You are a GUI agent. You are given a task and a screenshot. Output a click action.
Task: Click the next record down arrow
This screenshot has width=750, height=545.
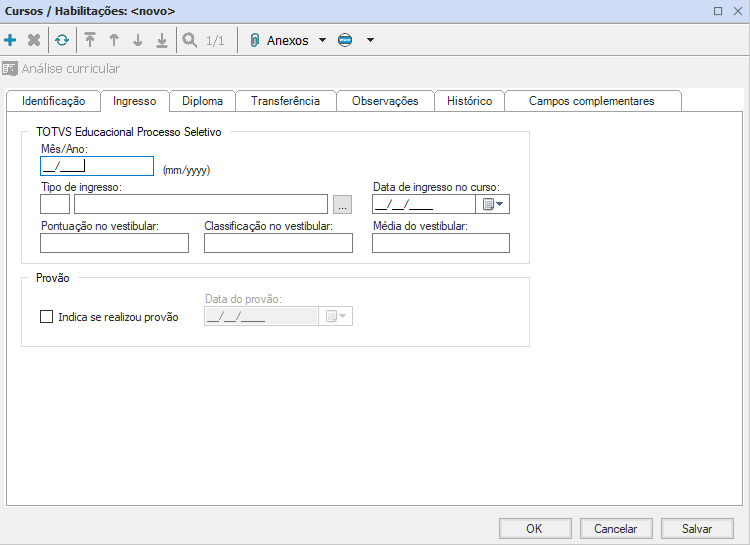tap(138, 41)
